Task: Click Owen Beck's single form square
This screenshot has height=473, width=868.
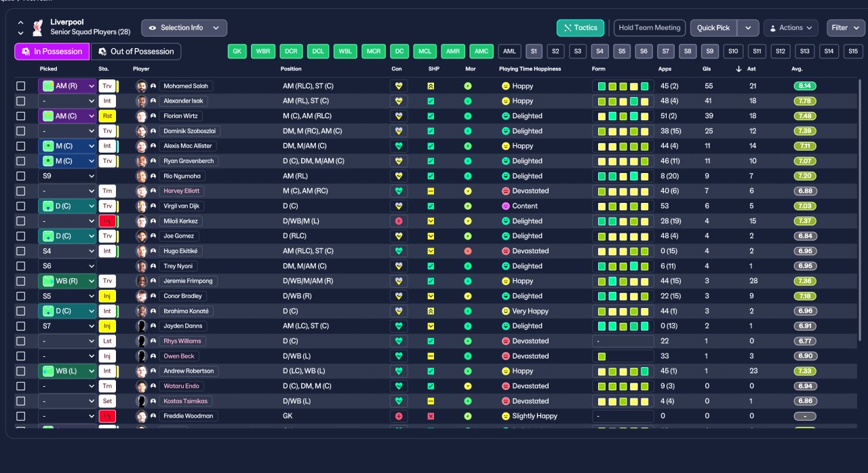Action: (601, 356)
